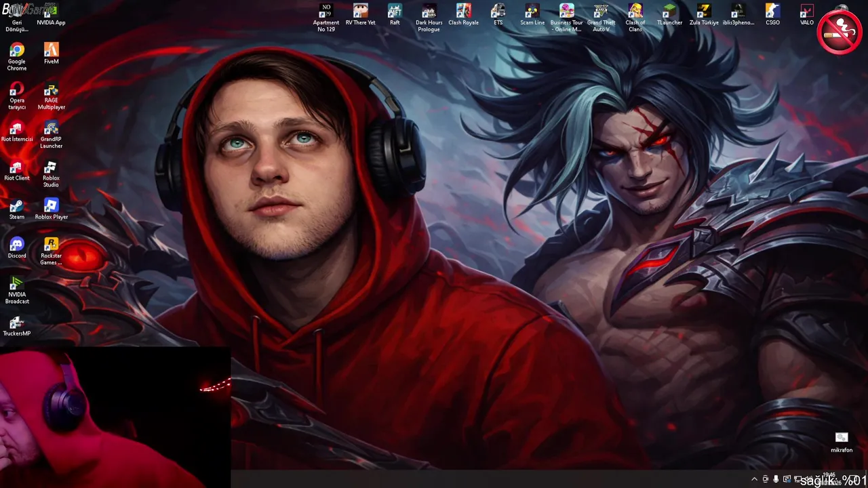
Task: Select the Raft game shortcut
Action: (395, 15)
